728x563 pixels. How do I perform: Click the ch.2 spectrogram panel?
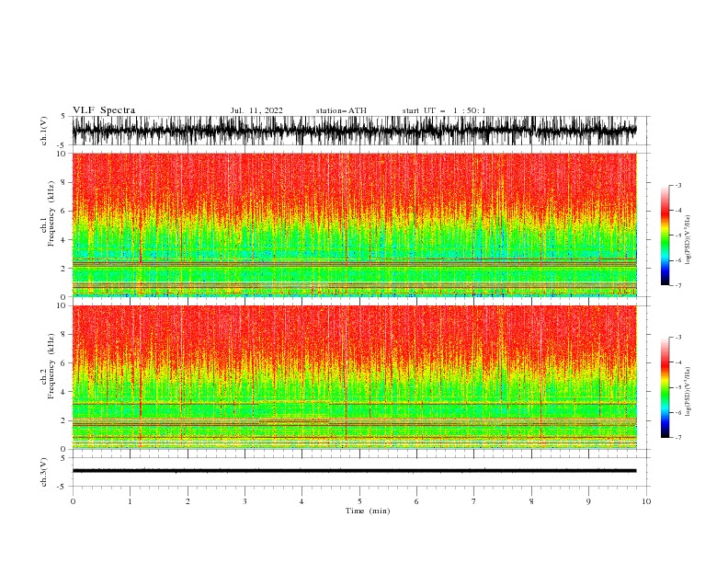(354, 377)
